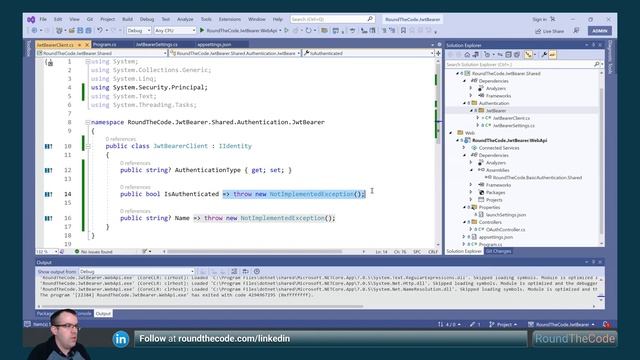Toggle the highlighted track active item button
Viewport: 640px width, 360px height.
528,55
